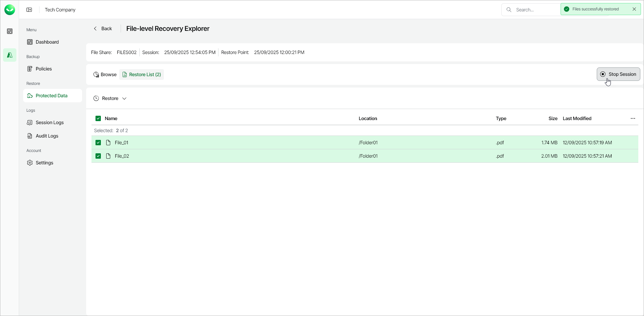Open the table options ellipsis menu
Image resolution: width=644 pixels, height=316 pixels.
point(633,118)
